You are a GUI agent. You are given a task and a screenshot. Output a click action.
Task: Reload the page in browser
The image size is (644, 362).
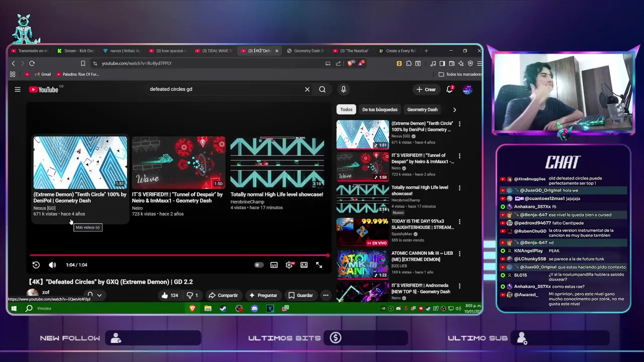coord(32,63)
